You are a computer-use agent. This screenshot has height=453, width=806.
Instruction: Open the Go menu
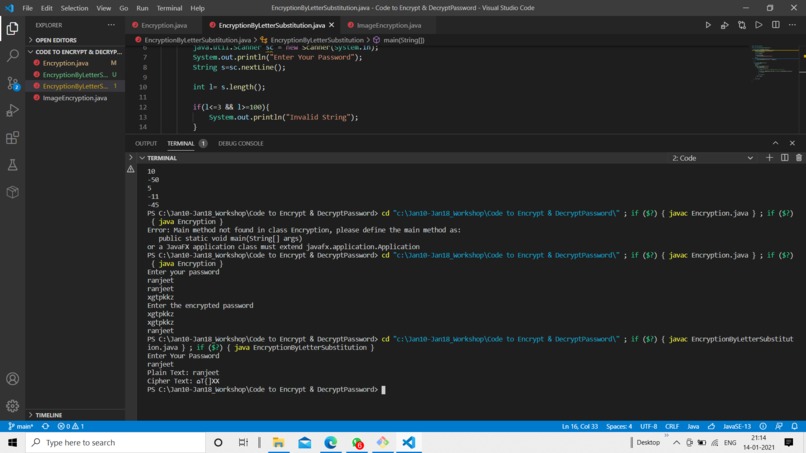tap(123, 8)
